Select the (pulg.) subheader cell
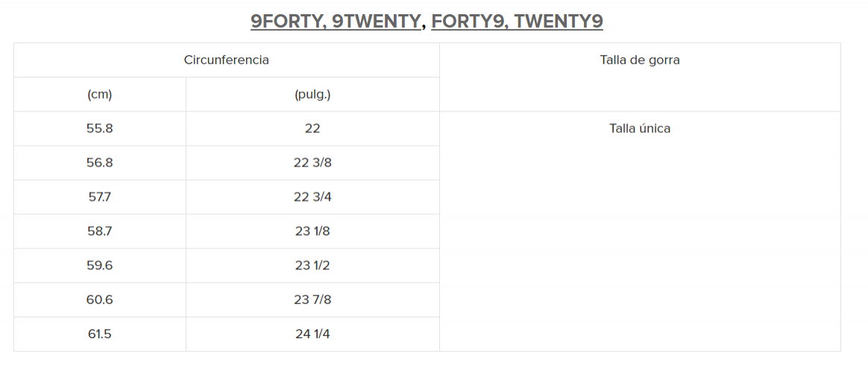868x374 pixels. pos(312,95)
